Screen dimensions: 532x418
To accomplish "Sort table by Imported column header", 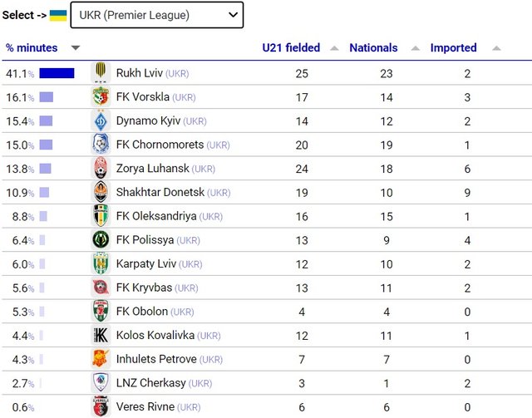I will click(x=453, y=48).
